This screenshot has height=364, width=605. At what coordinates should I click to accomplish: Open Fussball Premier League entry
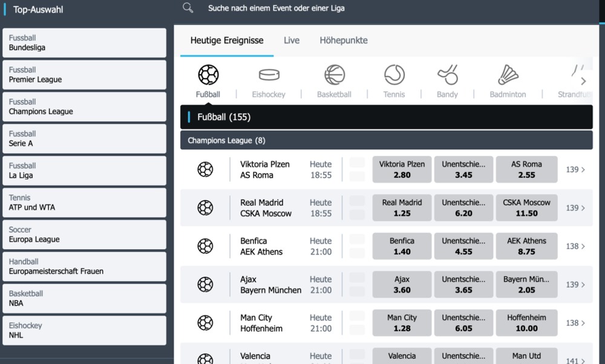tap(85, 75)
